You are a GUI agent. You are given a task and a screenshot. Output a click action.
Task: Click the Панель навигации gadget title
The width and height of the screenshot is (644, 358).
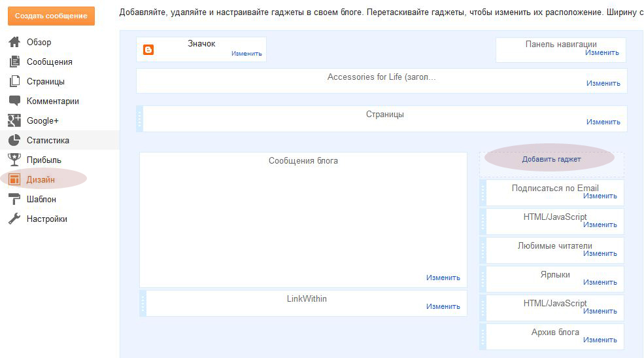pyautogui.click(x=561, y=44)
